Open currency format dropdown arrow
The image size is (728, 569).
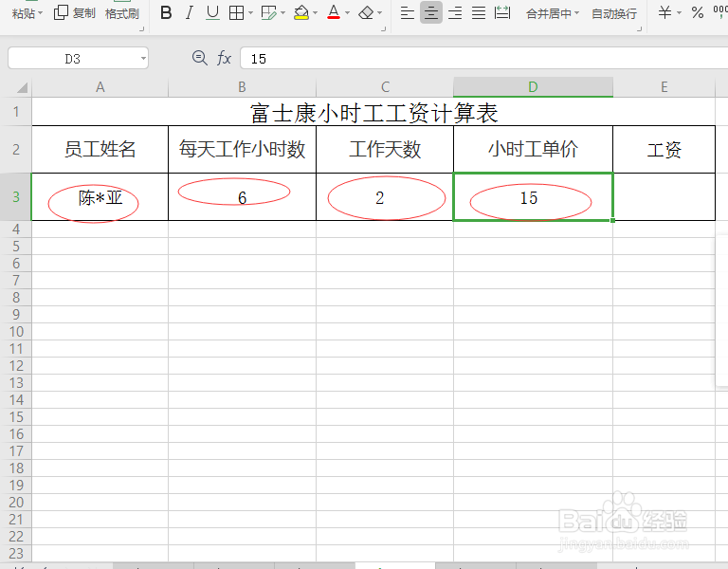(680, 13)
